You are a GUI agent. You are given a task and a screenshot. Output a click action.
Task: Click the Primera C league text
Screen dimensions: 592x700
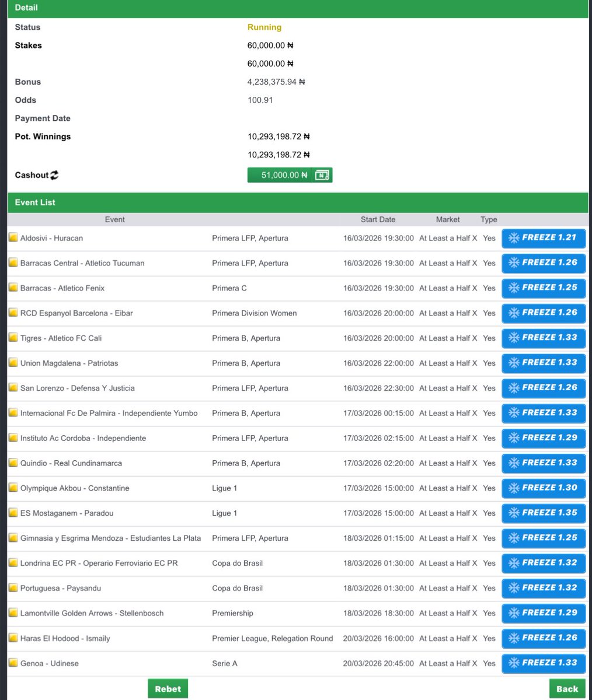(229, 288)
